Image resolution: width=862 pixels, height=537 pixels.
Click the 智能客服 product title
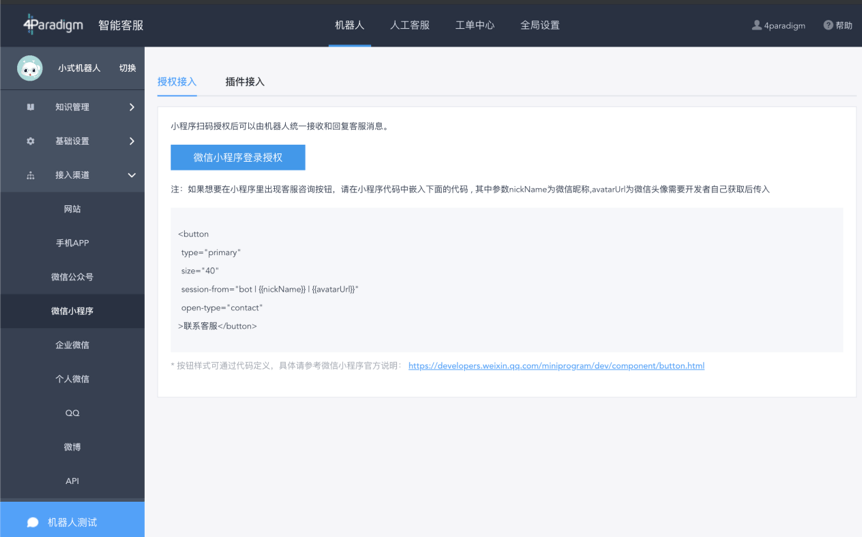click(x=121, y=25)
